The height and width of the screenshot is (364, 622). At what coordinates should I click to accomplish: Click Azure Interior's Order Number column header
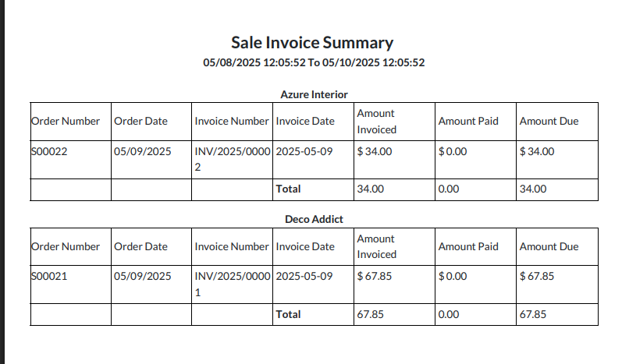click(66, 121)
